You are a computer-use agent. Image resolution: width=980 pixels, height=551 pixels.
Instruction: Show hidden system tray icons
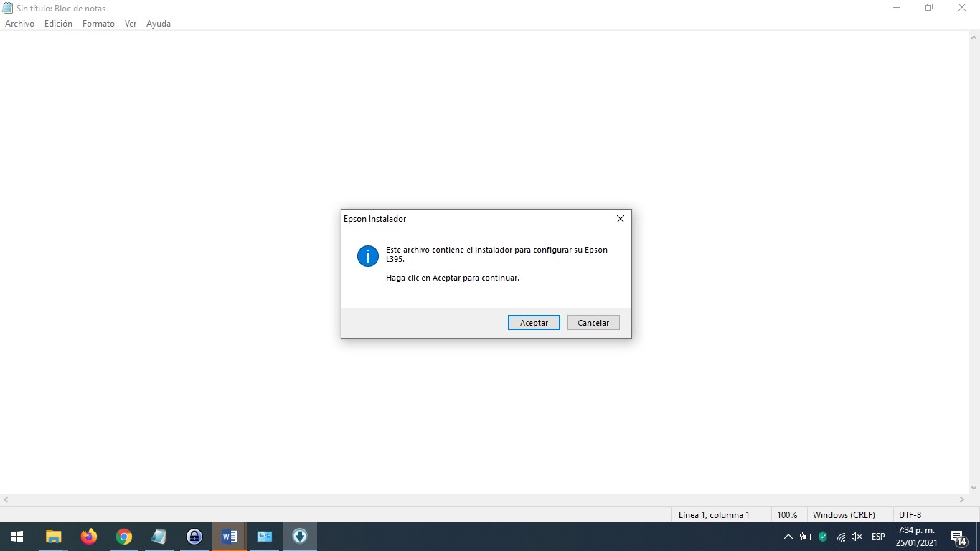[x=788, y=537]
